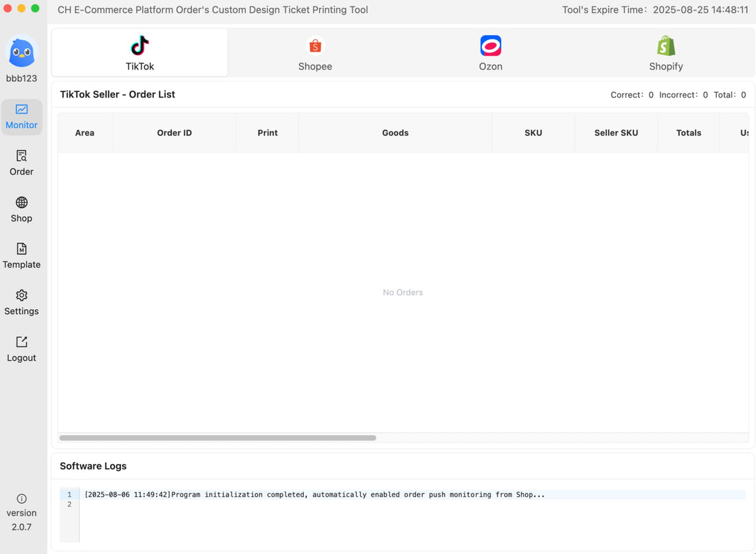
Task: Click the version info icon
Action: (21, 498)
